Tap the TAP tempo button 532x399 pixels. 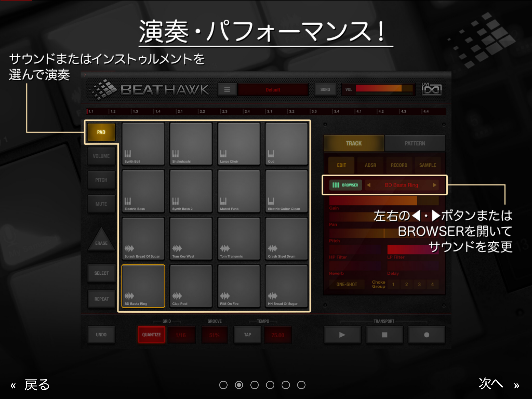coord(248,335)
